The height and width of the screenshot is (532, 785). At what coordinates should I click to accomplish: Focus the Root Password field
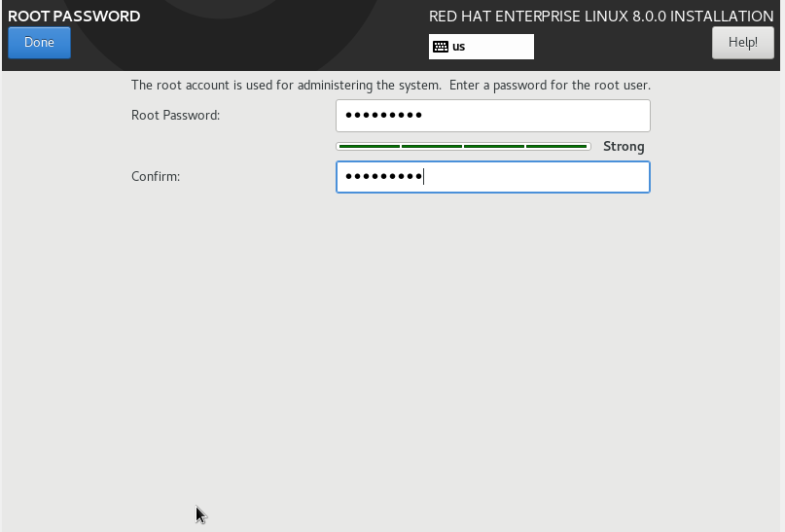493,116
